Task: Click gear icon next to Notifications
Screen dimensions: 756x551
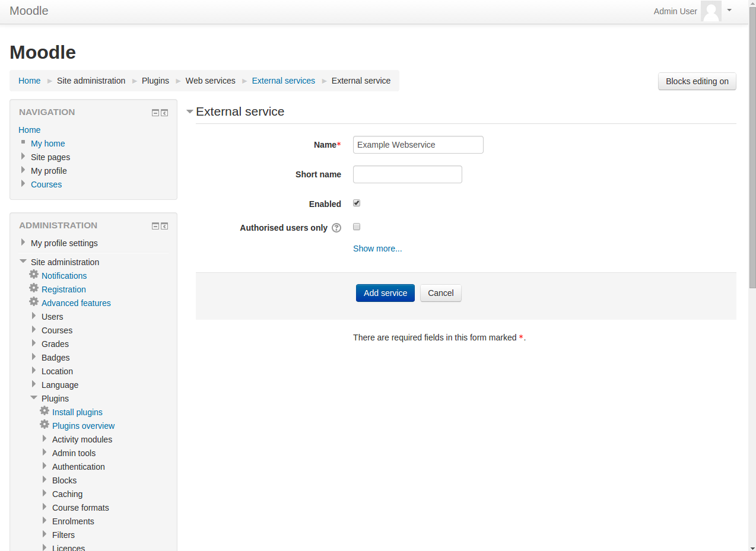Action: click(34, 275)
